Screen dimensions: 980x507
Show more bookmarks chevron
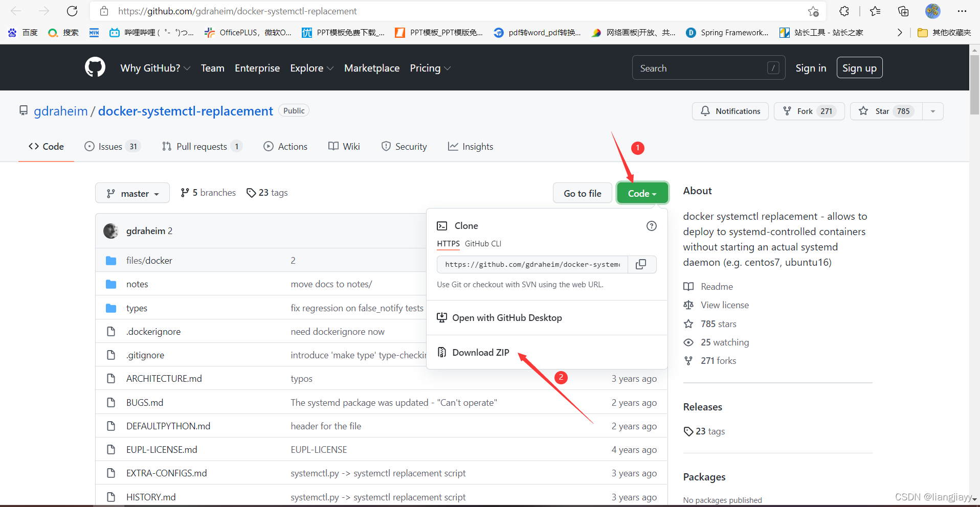click(900, 32)
